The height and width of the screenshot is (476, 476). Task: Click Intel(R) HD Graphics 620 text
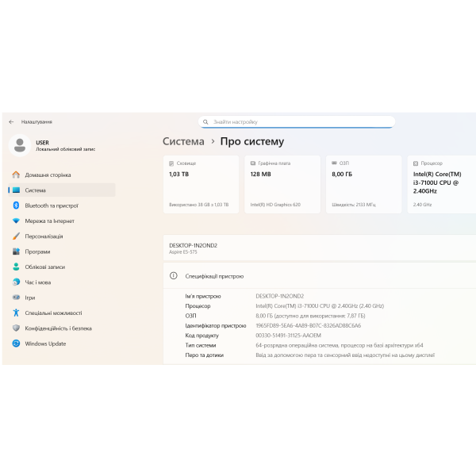pos(275,205)
